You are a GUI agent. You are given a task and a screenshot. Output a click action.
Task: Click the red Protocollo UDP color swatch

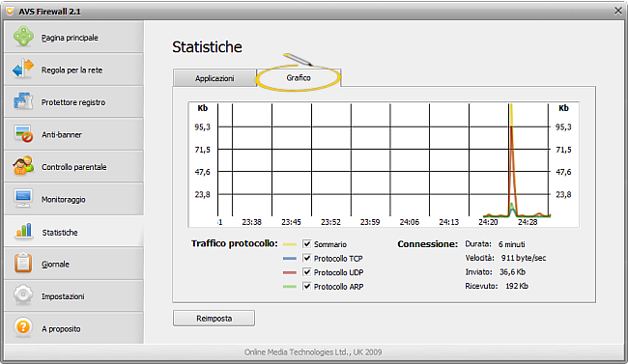click(290, 272)
